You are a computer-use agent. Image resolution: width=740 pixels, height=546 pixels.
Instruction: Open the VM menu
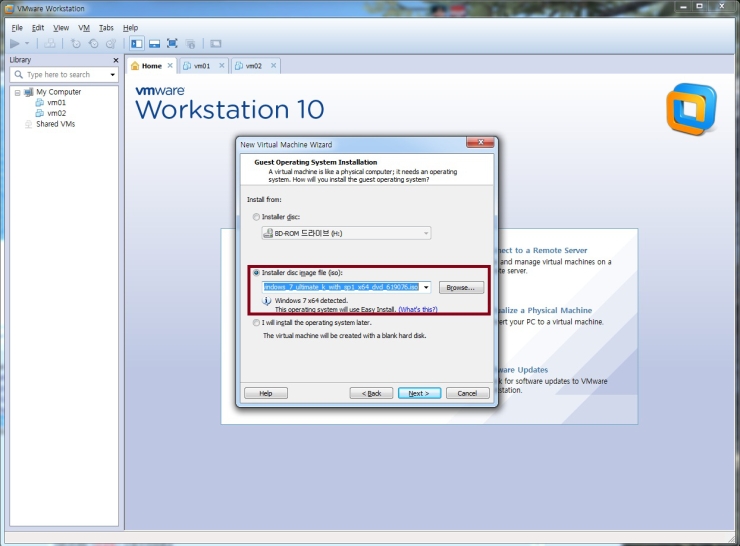pyautogui.click(x=84, y=28)
